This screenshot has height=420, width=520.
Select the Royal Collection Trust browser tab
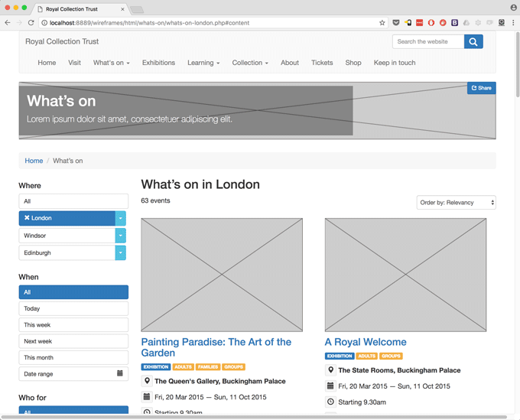click(x=80, y=9)
